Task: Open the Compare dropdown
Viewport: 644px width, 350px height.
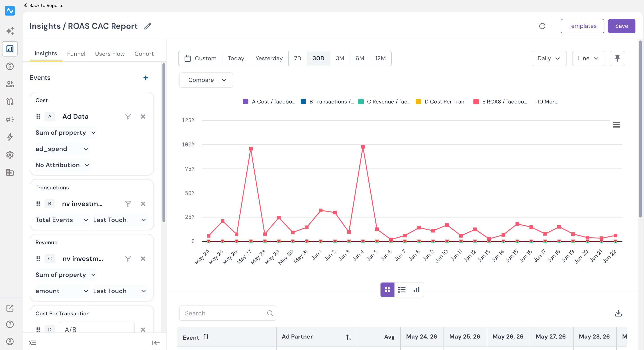Action: (x=206, y=80)
